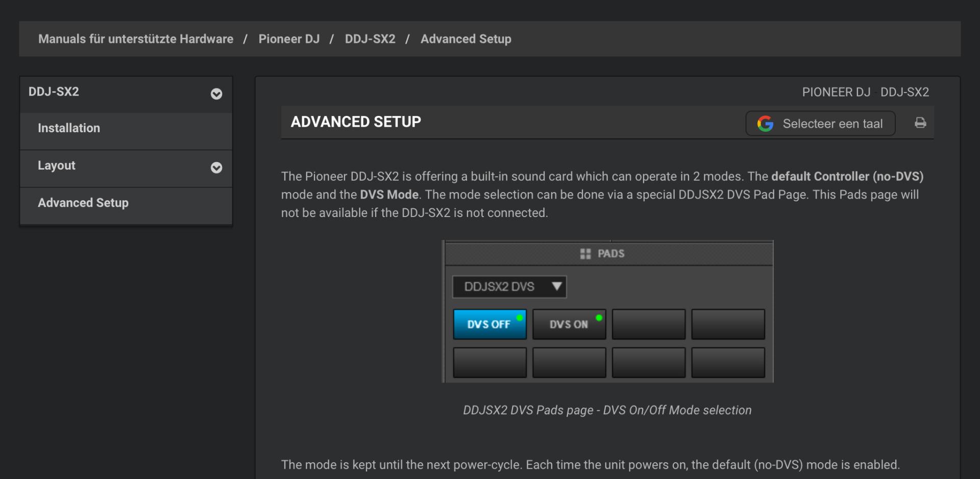980x479 pixels.
Task: Select the DDJ-SX2 sidebar heading
Action: 54,92
